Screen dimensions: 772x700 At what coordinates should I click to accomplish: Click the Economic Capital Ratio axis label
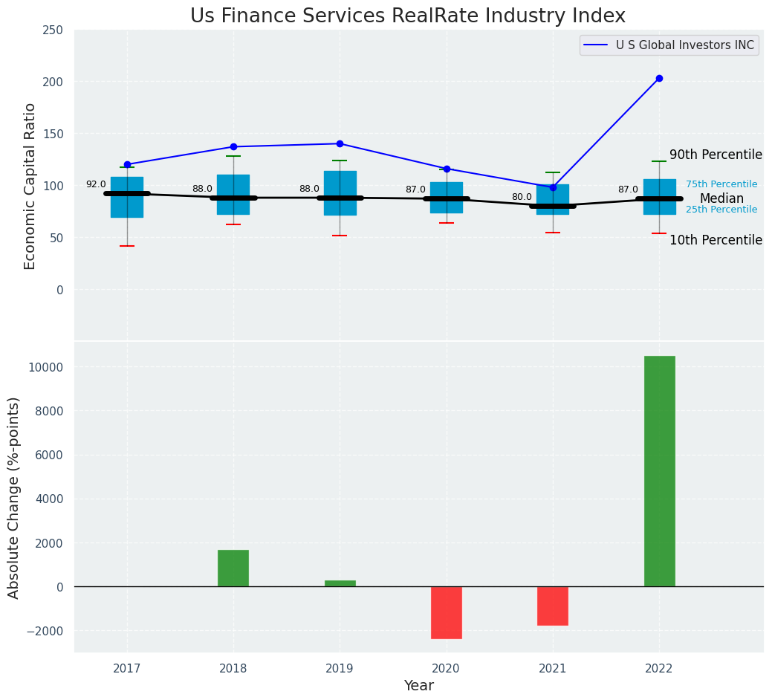click(x=30, y=186)
